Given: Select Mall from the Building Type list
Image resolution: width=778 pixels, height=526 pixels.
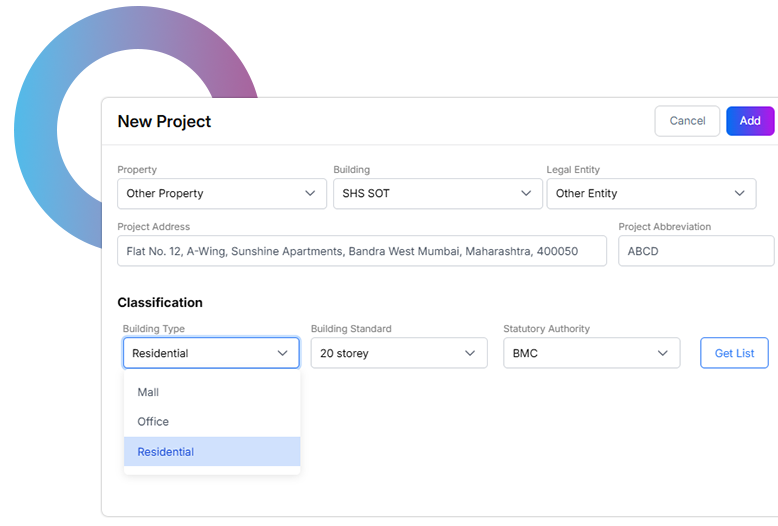Looking at the screenshot, I should point(149,392).
